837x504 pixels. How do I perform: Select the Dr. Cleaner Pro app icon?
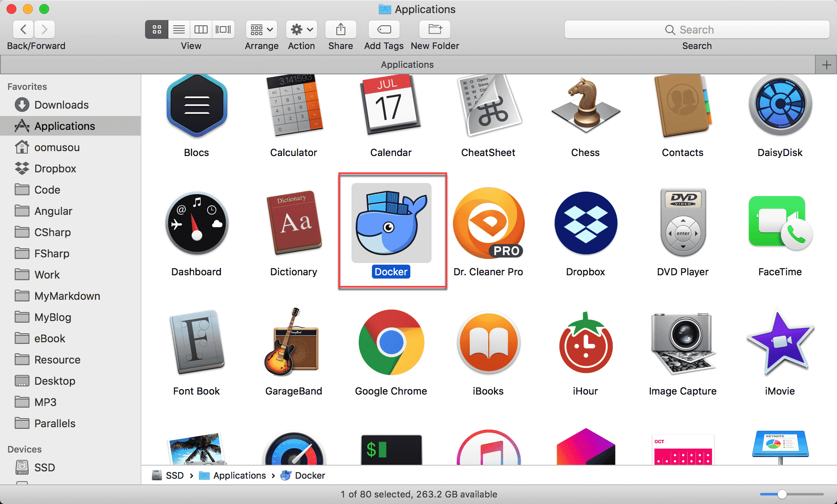tap(488, 223)
